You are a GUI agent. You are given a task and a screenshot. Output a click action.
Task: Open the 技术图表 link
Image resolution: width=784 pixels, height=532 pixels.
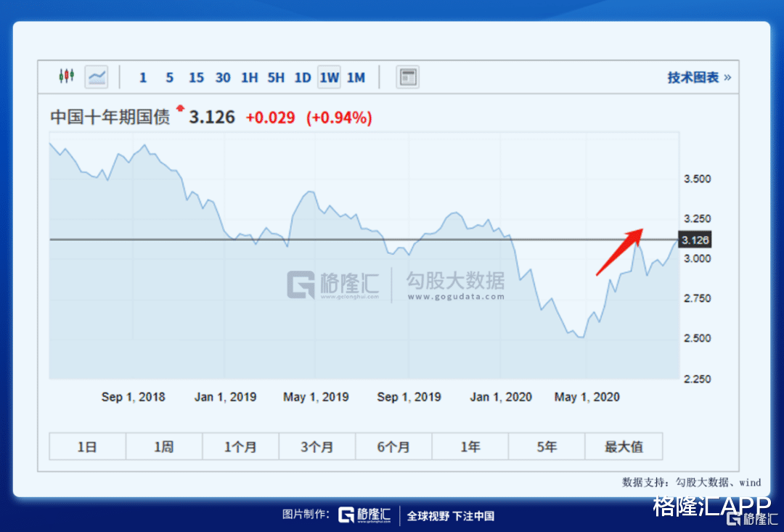692,75
